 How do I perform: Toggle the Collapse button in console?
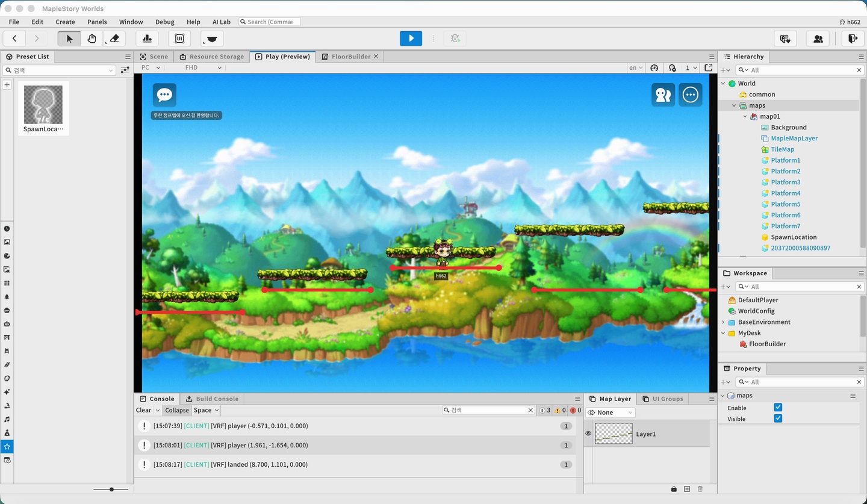click(177, 410)
